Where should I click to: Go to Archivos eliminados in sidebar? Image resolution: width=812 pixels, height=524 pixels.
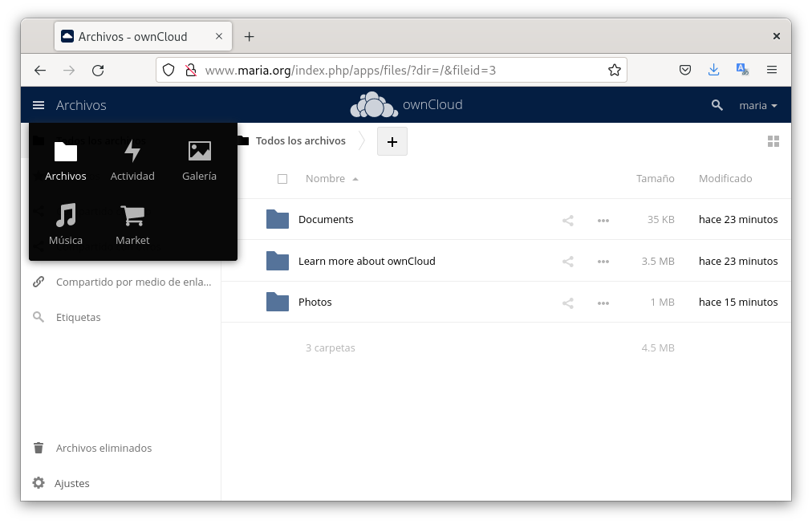[x=104, y=448]
